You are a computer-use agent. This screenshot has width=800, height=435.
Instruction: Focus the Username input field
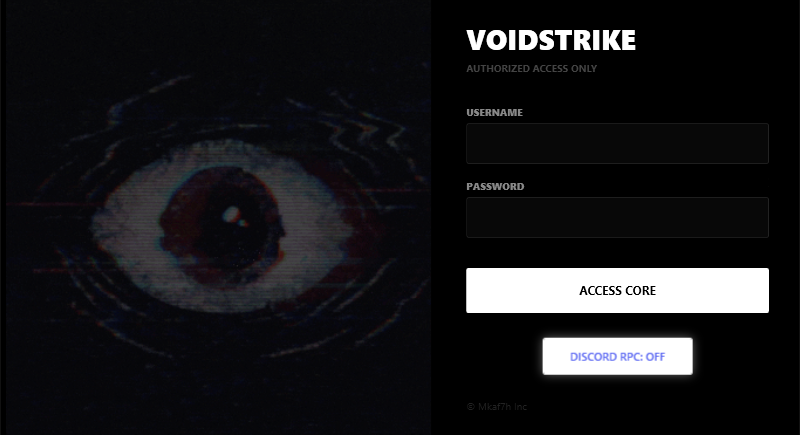coord(617,143)
